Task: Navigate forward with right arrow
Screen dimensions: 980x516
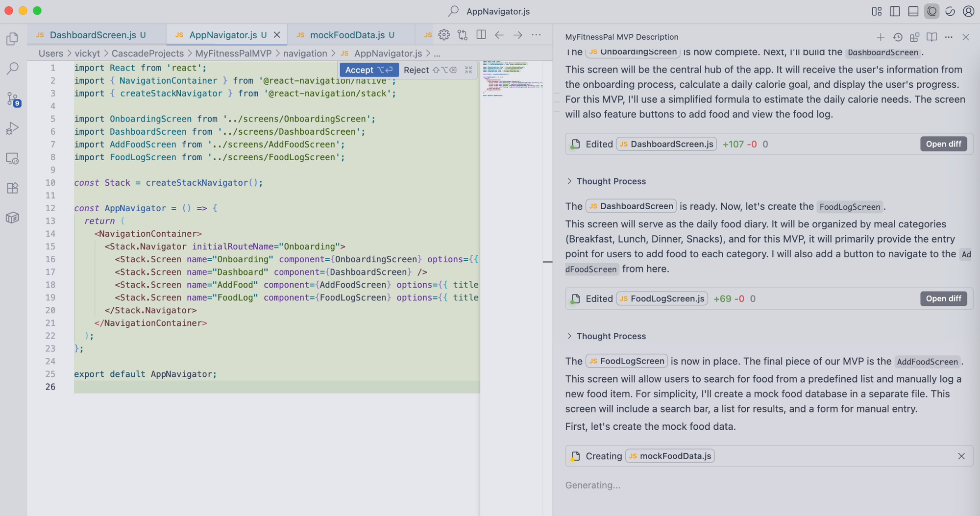Action: click(518, 35)
